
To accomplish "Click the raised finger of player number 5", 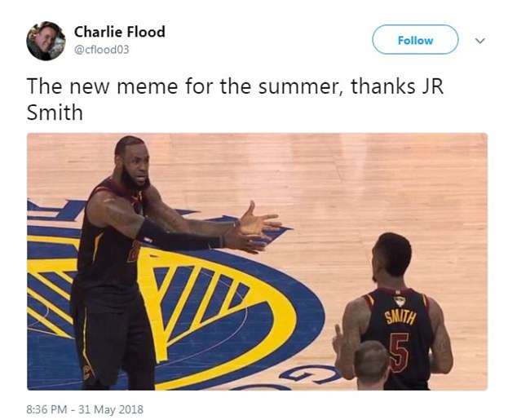I will (x=338, y=332).
